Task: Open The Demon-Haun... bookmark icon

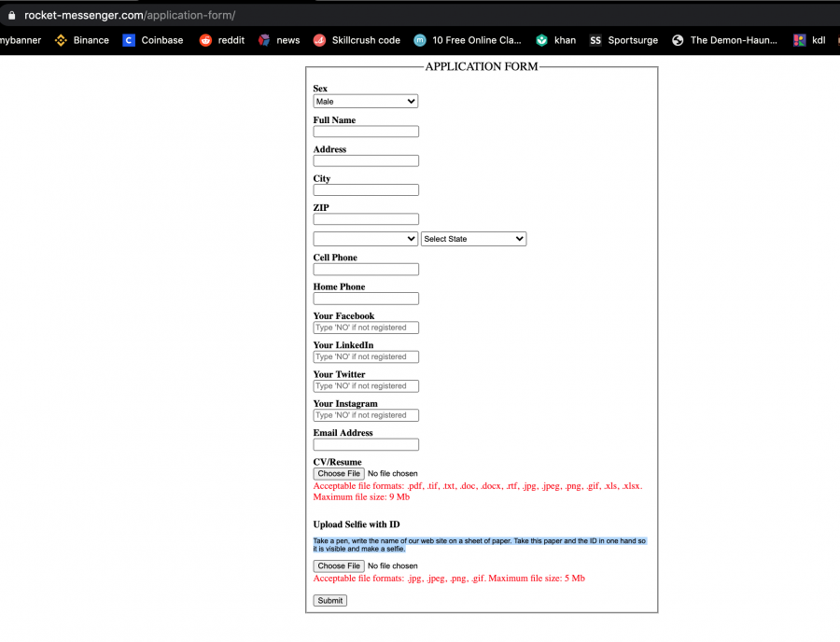Action: [x=678, y=40]
